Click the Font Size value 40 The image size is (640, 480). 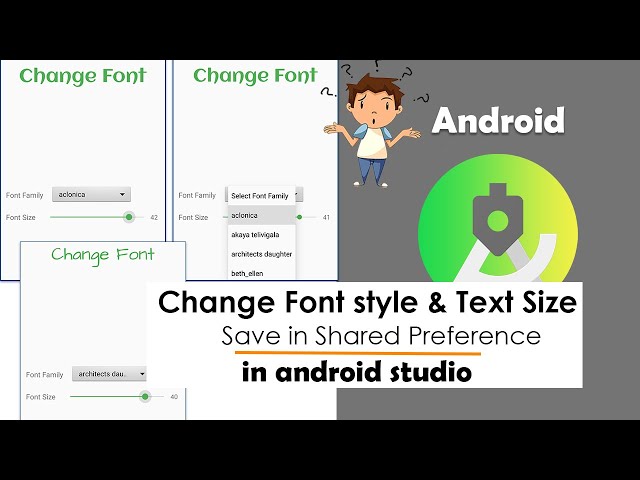(x=174, y=397)
